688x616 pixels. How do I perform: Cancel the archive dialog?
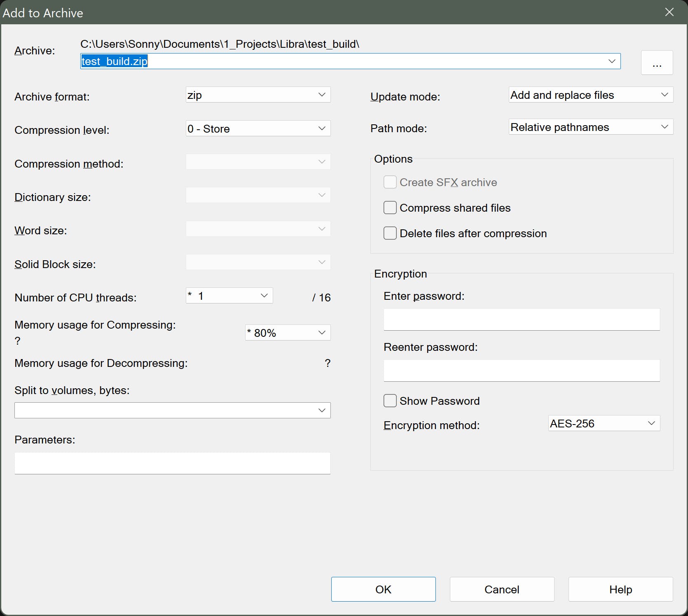point(502,589)
